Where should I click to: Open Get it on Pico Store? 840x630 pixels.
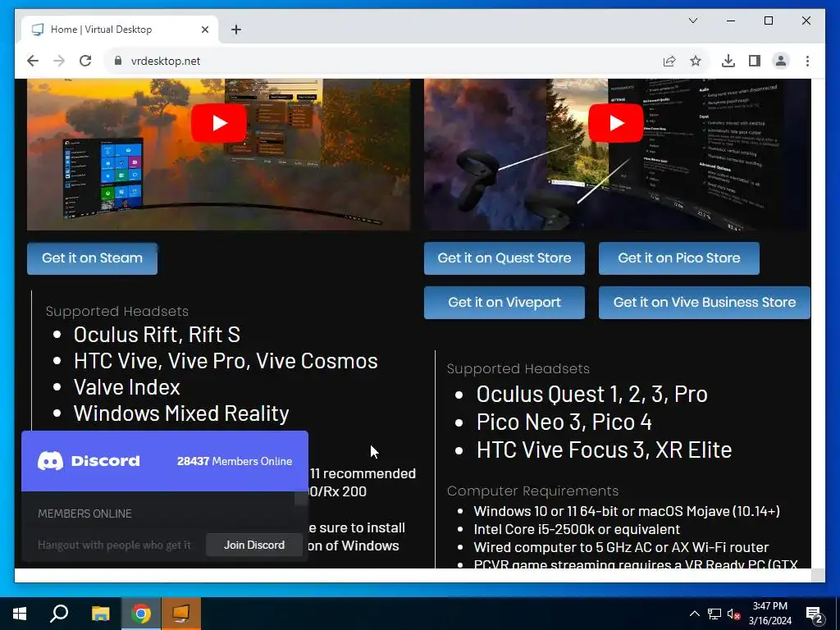point(678,258)
